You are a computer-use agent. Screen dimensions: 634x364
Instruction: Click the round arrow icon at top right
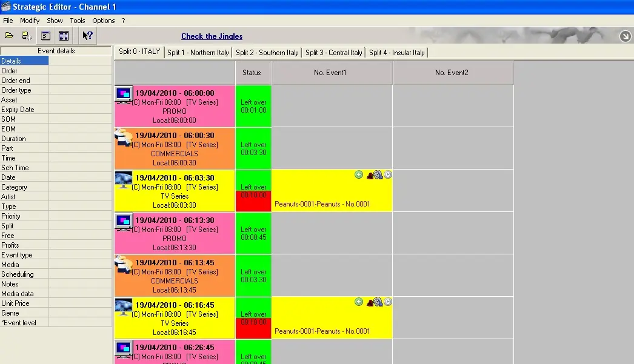(x=626, y=36)
